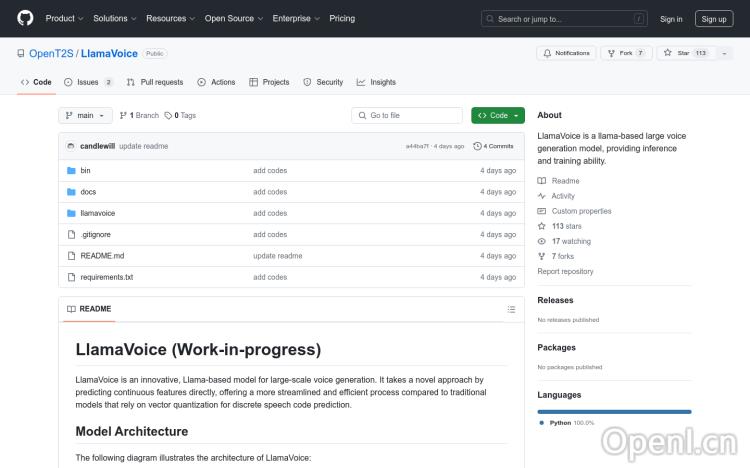Enable Notifications for this repository

click(566, 53)
